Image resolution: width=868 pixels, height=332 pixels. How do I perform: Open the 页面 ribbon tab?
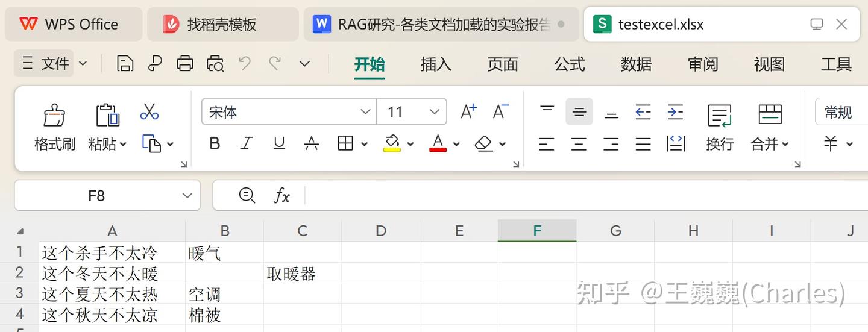pyautogui.click(x=503, y=64)
